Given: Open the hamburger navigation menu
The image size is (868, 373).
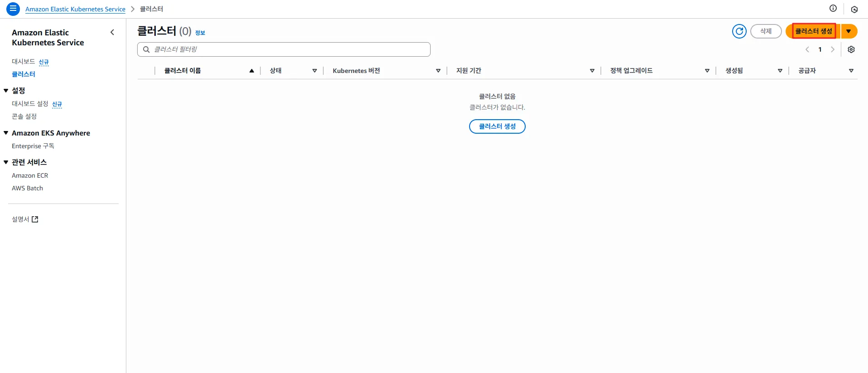Looking at the screenshot, I should (13, 9).
